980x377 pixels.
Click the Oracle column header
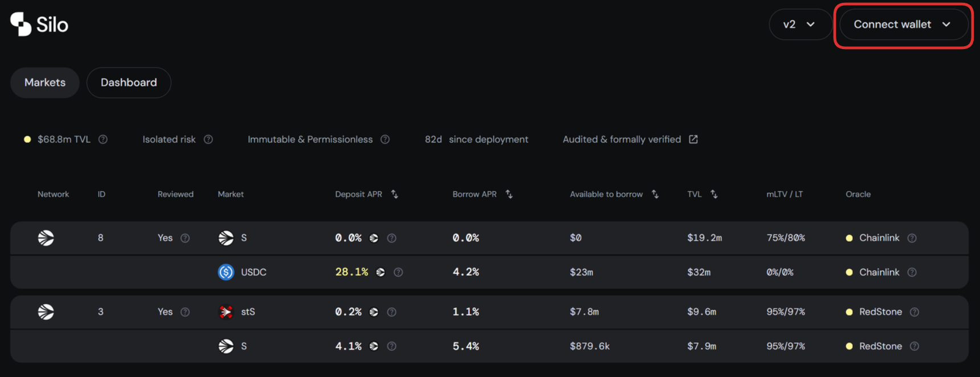(858, 194)
